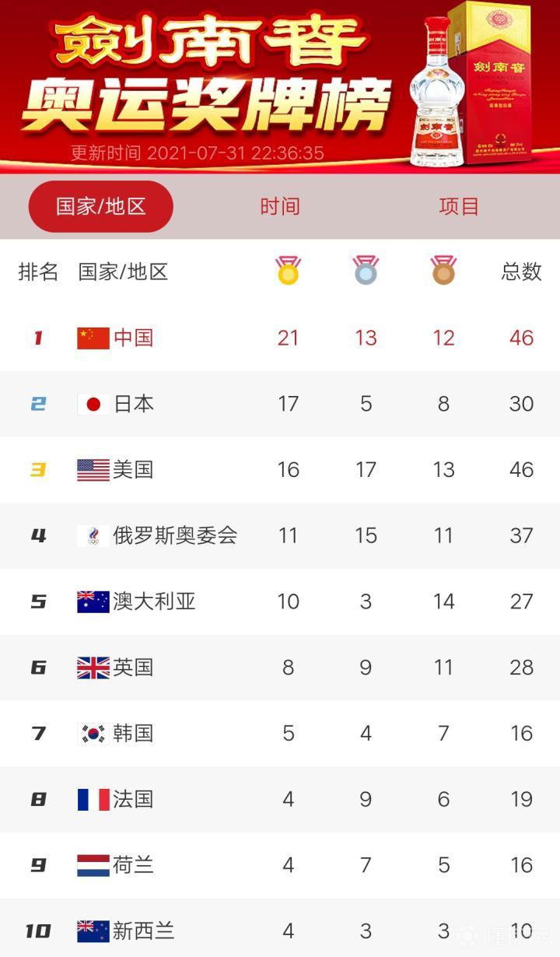Tap the Japan flag icon

(93, 404)
